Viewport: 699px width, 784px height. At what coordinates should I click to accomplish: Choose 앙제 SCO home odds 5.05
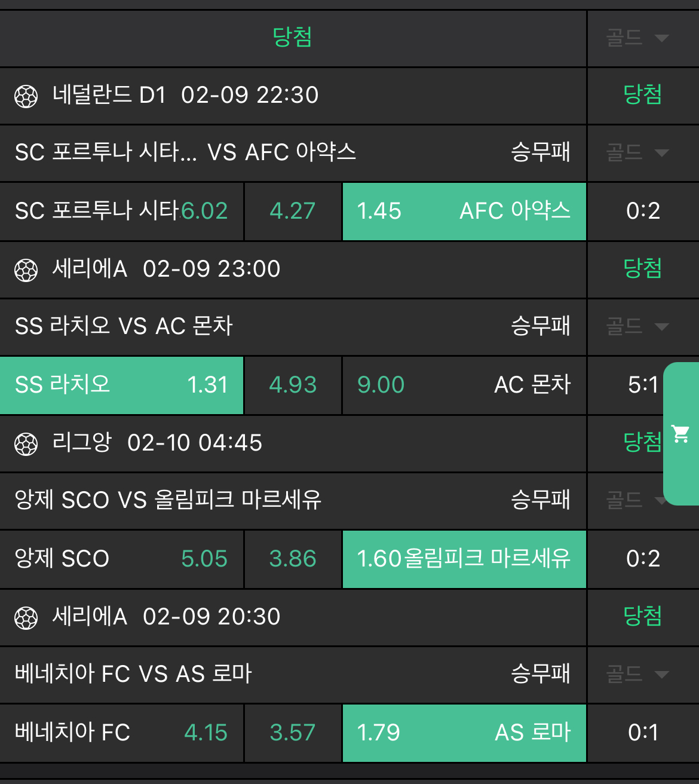coord(121,559)
